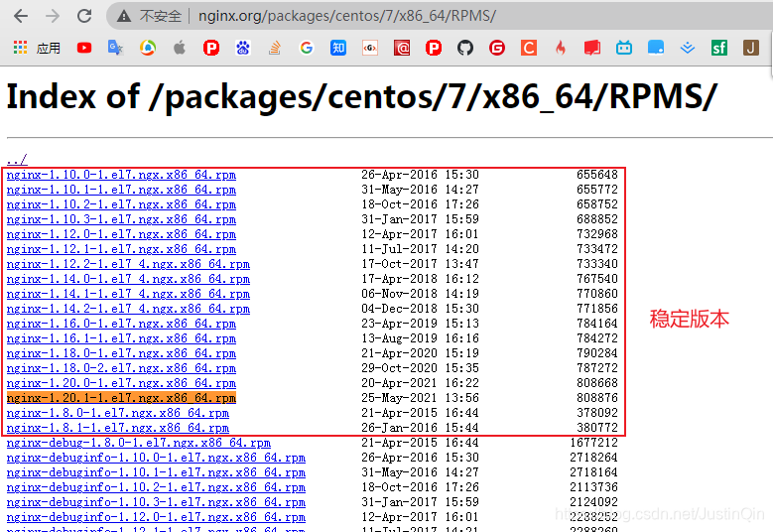The width and height of the screenshot is (773, 532).
Task: Download nginx-1.14.0-1.el7_4.ngx.x86_64.rpm
Action: point(128,279)
